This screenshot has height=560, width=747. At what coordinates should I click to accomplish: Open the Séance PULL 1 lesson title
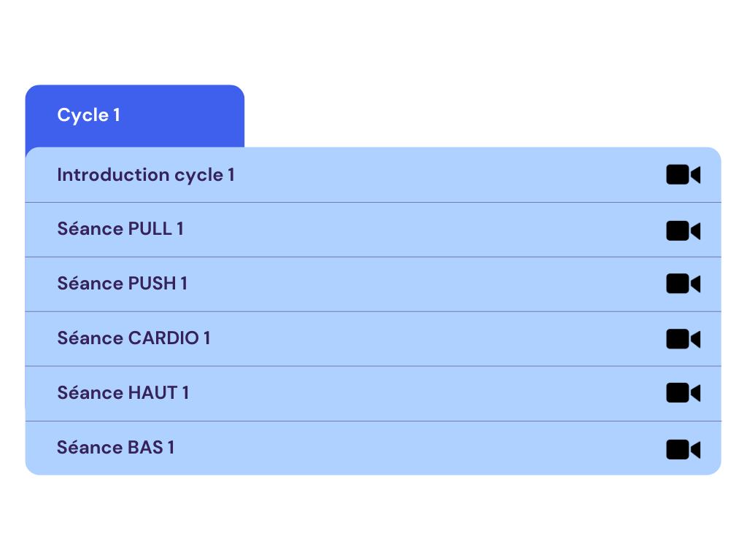tap(120, 229)
